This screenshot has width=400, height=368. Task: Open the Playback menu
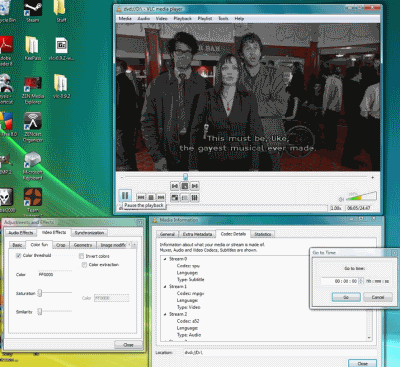183,19
